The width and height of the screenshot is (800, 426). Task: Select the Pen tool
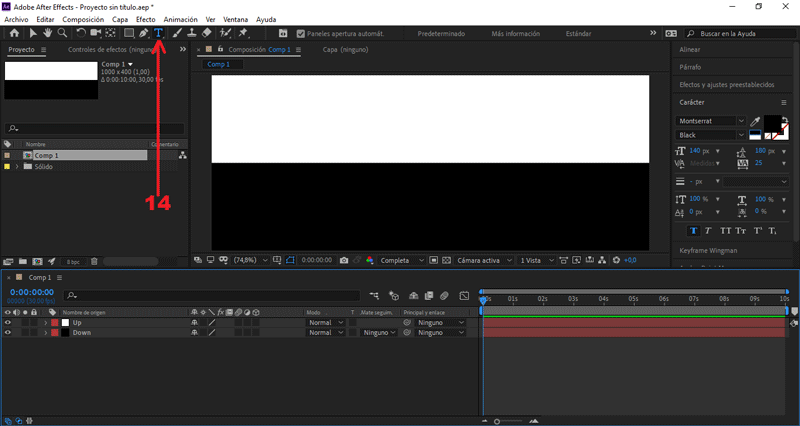pyautogui.click(x=144, y=33)
